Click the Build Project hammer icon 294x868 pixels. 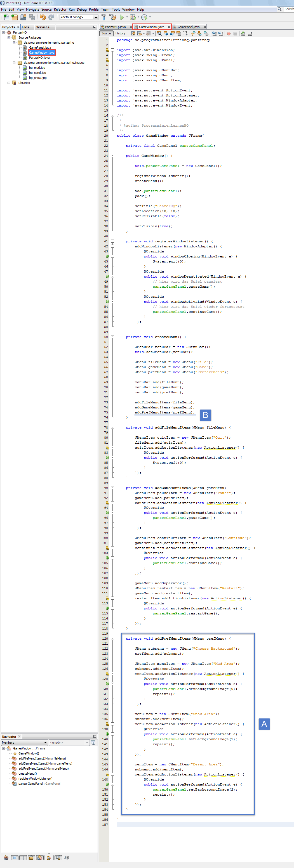[x=104, y=17]
